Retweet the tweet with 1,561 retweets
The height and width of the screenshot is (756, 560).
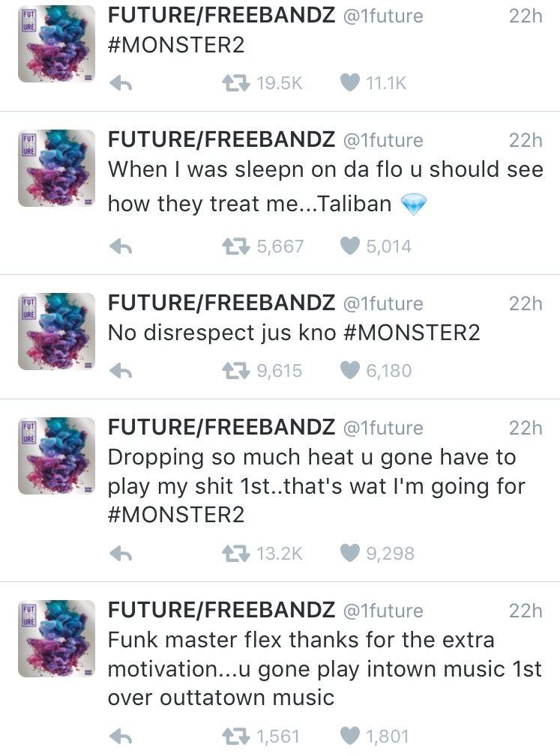(235, 737)
